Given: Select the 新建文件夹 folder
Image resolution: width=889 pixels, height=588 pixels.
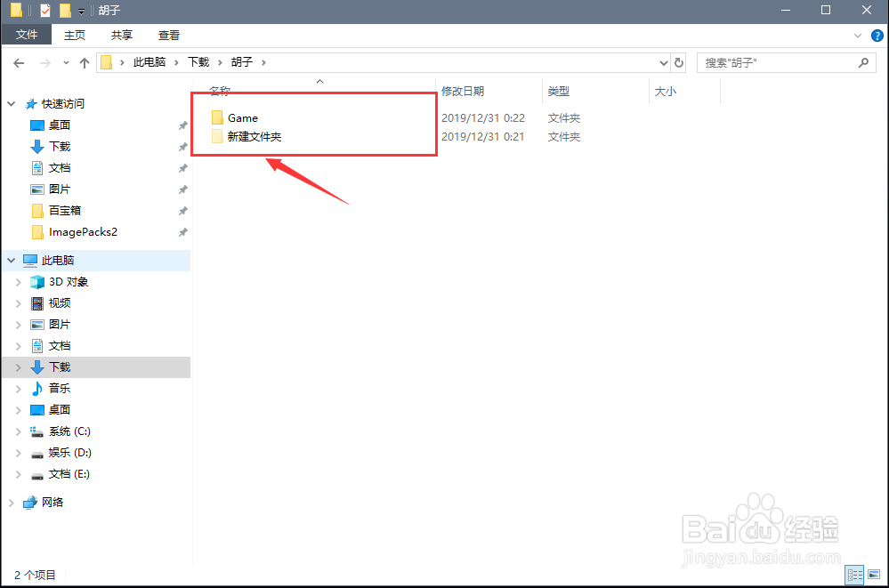Looking at the screenshot, I should click(255, 136).
